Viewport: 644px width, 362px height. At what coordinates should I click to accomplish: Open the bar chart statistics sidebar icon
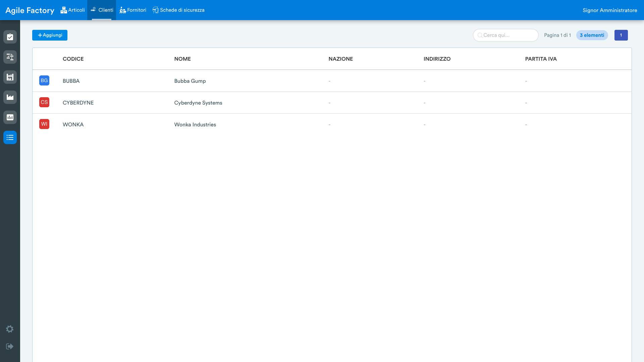click(10, 117)
